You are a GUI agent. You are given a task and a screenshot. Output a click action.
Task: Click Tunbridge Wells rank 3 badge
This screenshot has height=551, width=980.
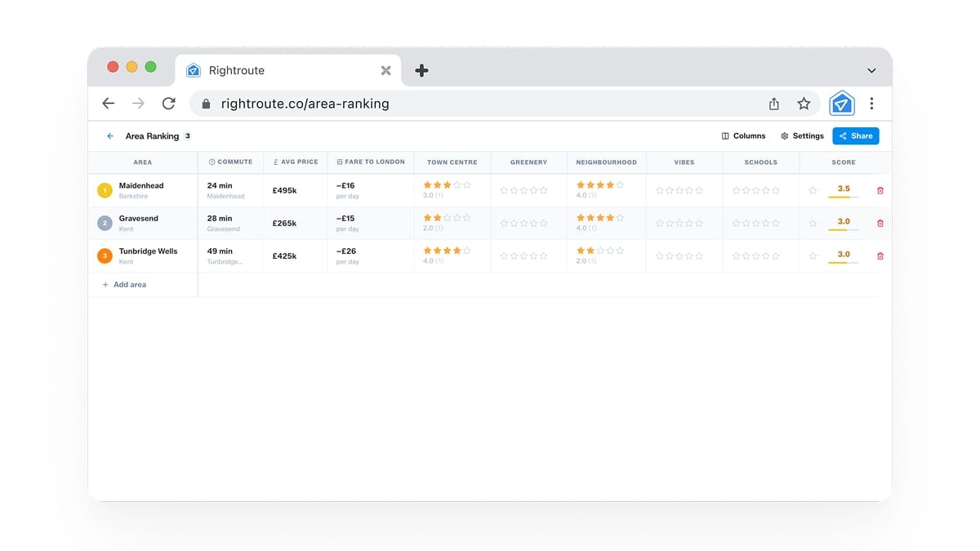coord(105,256)
